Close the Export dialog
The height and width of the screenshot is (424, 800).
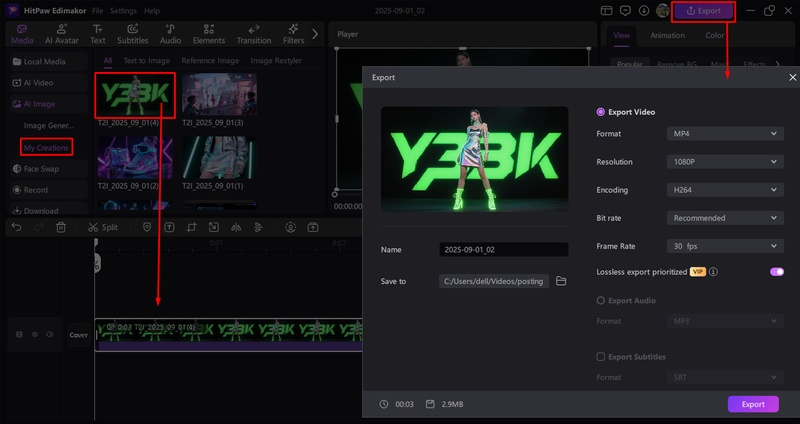[792, 78]
